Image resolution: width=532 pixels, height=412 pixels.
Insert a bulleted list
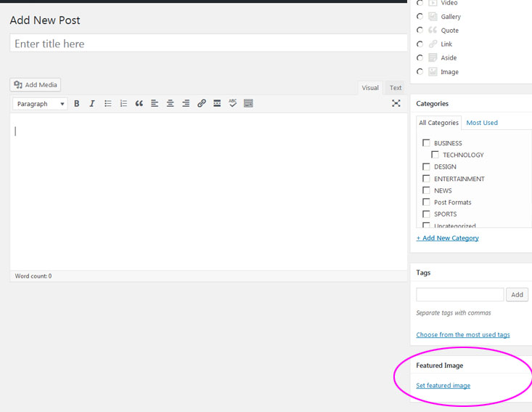pyautogui.click(x=108, y=104)
